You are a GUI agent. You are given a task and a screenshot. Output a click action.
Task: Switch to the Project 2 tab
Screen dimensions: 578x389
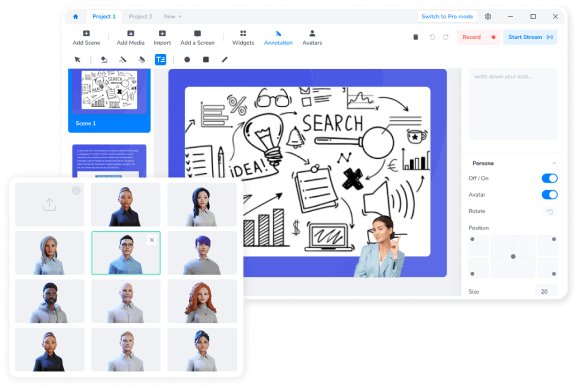coord(140,17)
